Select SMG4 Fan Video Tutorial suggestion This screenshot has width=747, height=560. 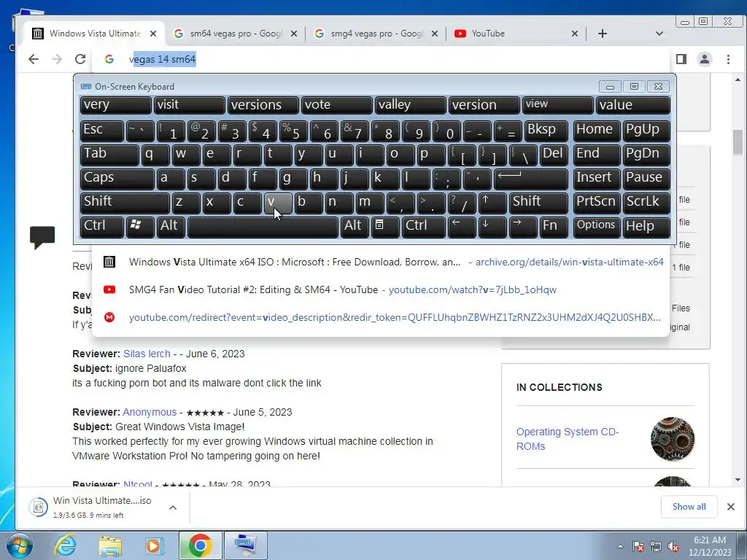381,289
